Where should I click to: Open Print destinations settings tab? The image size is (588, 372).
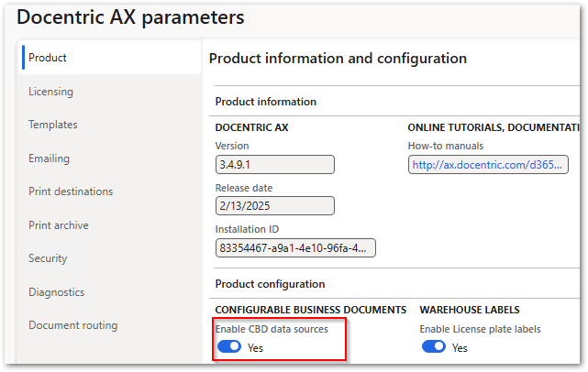point(71,191)
